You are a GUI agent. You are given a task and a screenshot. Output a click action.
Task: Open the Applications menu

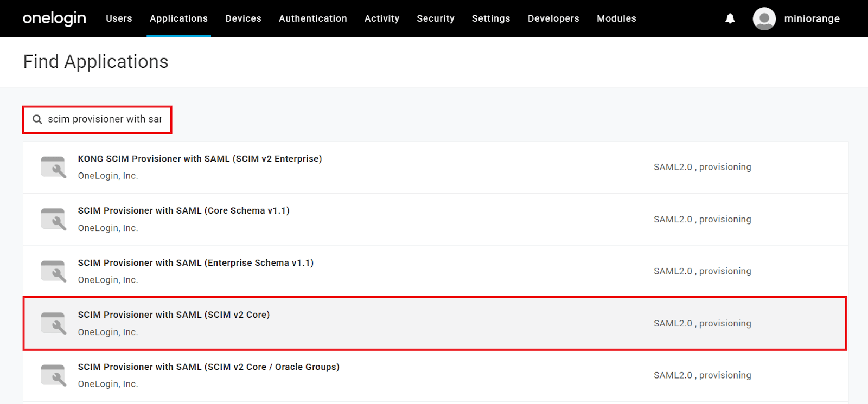coord(178,18)
